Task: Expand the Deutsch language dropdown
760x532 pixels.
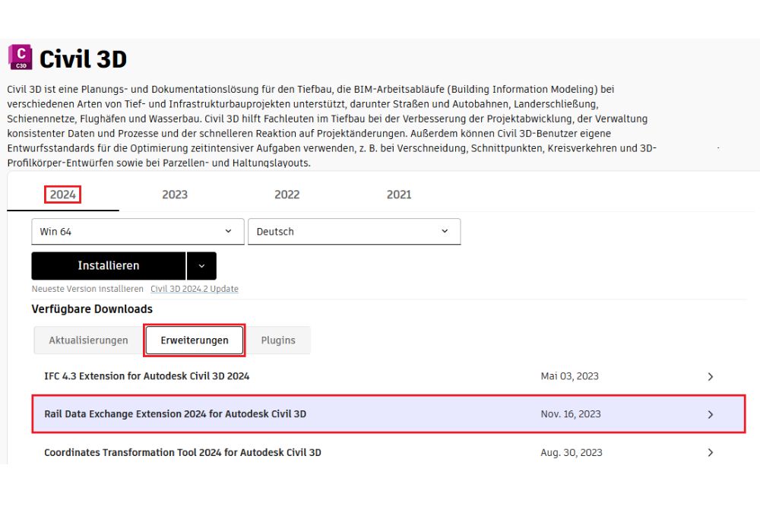Action: [x=354, y=232]
